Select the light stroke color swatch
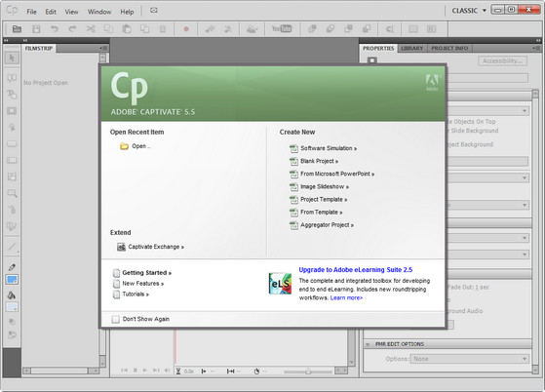545x392 pixels. pos(12,307)
